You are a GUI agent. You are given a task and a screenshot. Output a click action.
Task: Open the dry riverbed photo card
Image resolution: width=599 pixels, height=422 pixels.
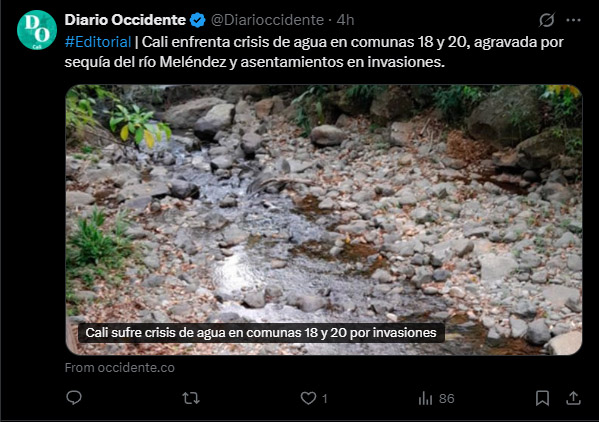[324, 220]
